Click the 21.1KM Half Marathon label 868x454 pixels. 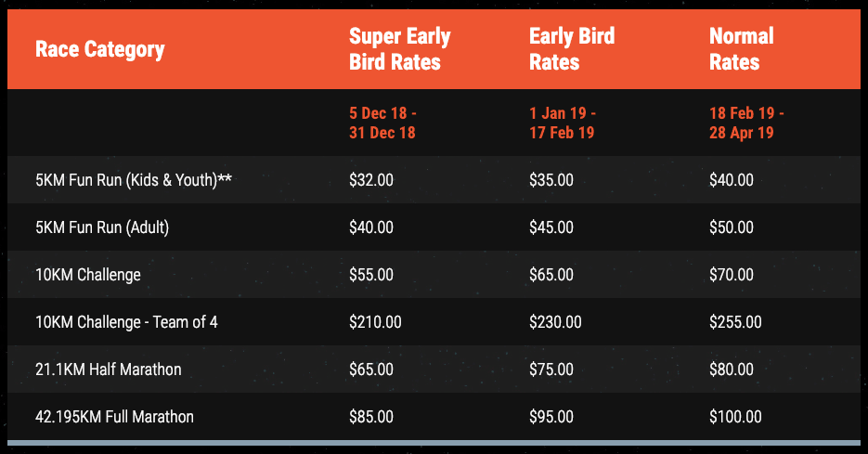[x=109, y=370]
